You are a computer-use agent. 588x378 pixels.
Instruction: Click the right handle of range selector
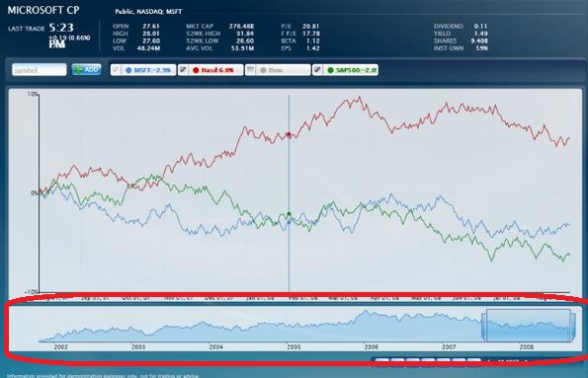click(573, 327)
